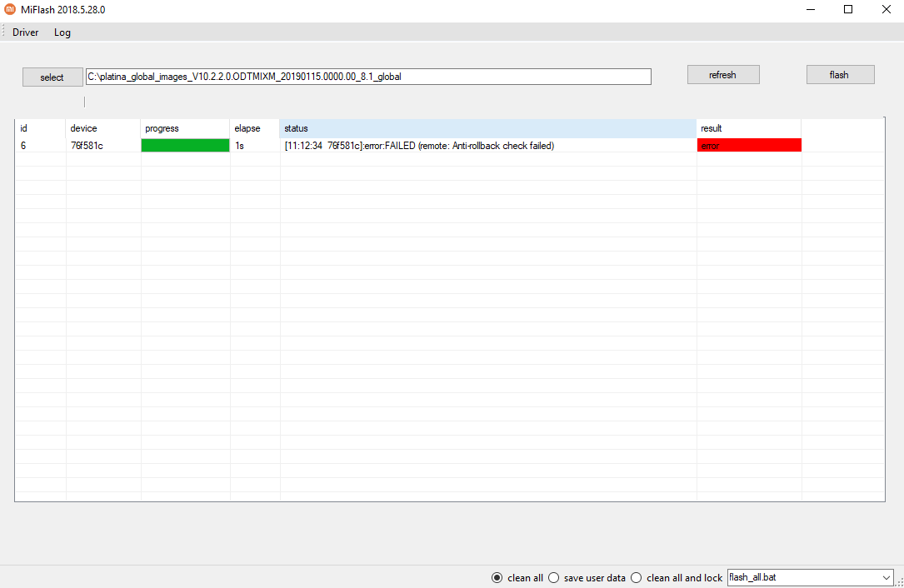Click the Anti-rollback check failed status text
The height and width of the screenshot is (588, 904).
(x=419, y=146)
